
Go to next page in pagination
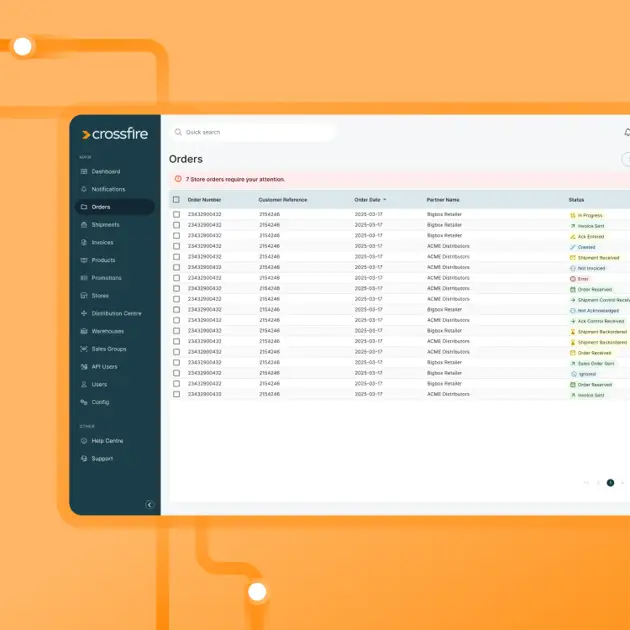tap(623, 483)
